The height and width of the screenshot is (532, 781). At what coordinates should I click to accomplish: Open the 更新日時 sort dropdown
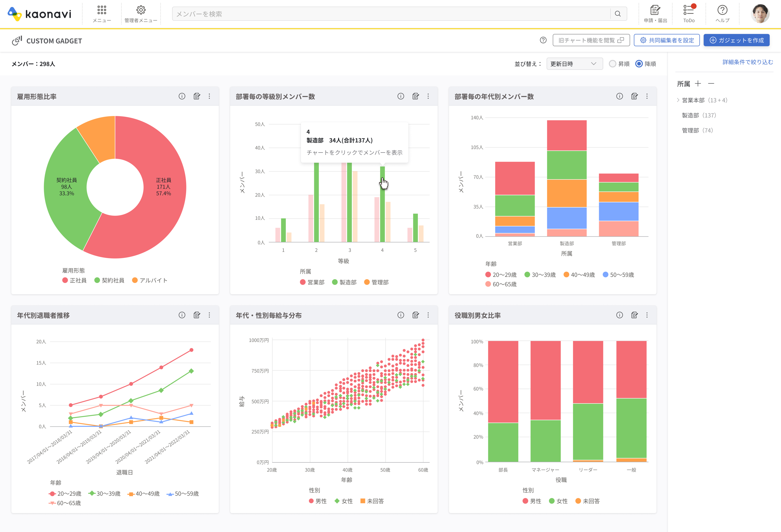(x=574, y=64)
